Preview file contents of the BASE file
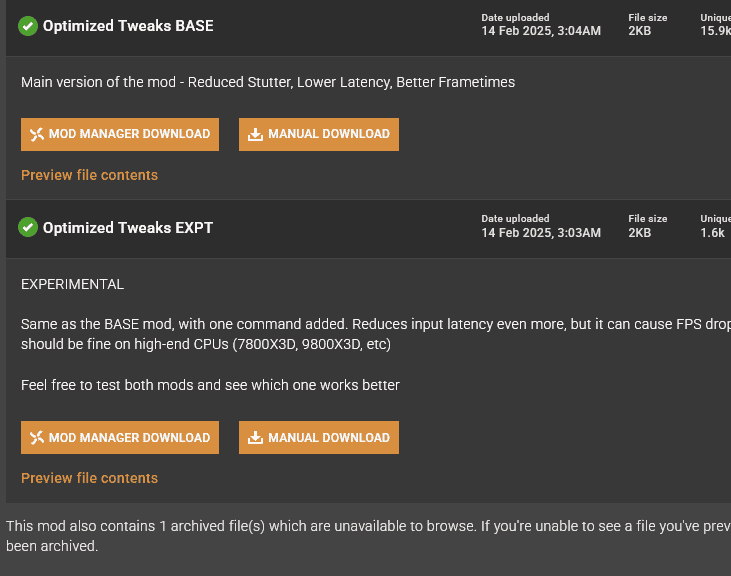 [x=90, y=175]
